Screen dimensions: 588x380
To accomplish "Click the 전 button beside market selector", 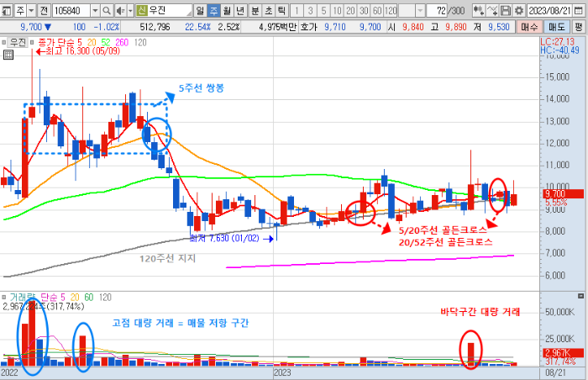I will tap(44, 11).
